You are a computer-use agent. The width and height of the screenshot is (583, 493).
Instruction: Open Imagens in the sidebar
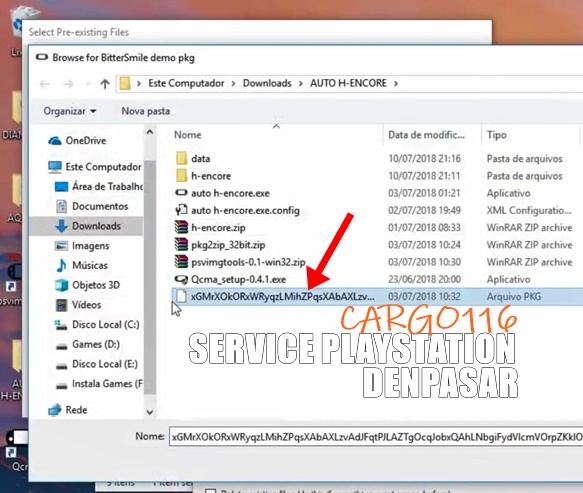pyautogui.click(x=91, y=246)
